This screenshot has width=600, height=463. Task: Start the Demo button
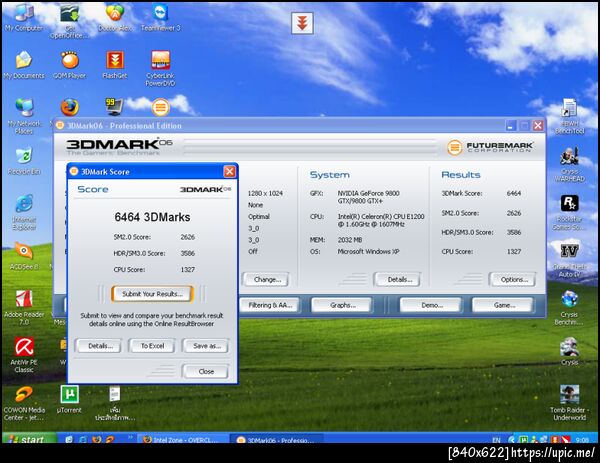[x=432, y=305]
